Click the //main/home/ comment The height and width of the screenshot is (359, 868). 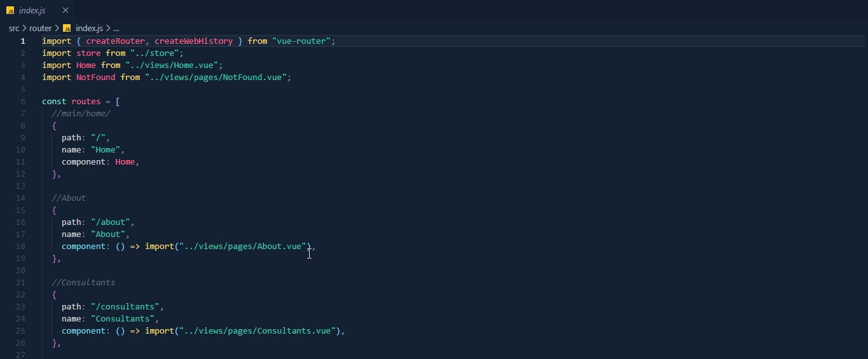(x=81, y=113)
